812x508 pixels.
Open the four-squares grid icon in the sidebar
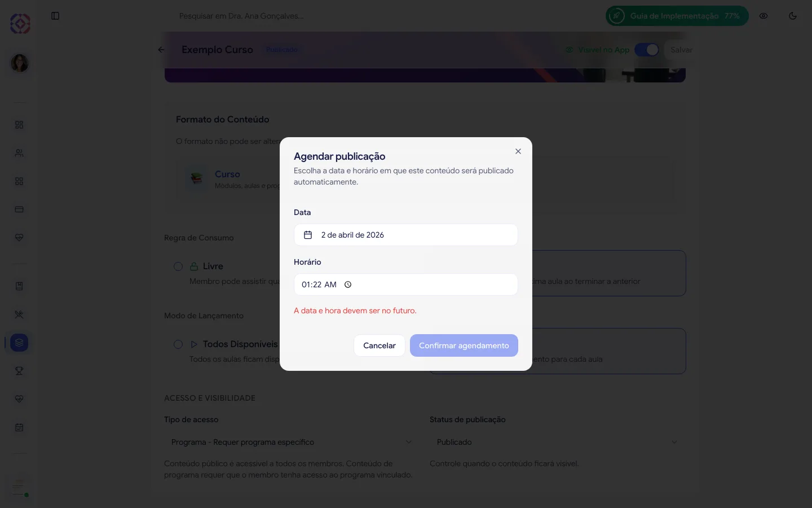coord(19,181)
